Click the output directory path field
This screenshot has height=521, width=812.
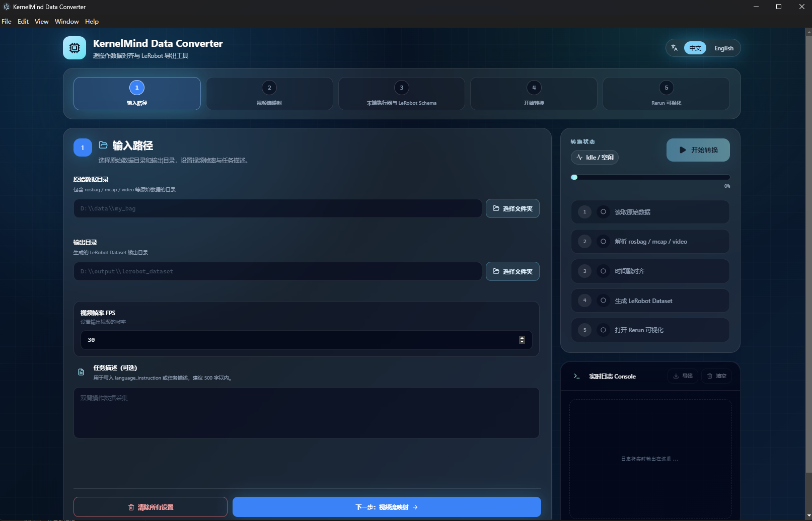[x=278, y=271]
